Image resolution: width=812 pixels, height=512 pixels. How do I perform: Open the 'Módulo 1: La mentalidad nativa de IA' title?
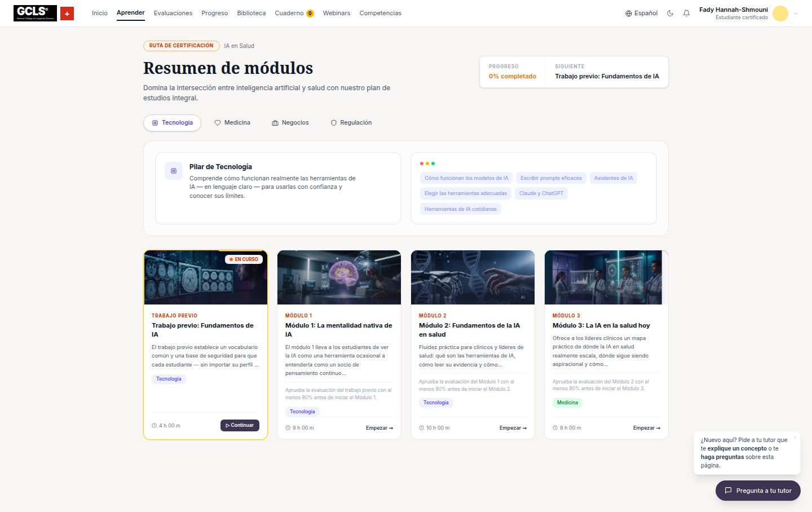pyautogui.click(x=339, y=330)
